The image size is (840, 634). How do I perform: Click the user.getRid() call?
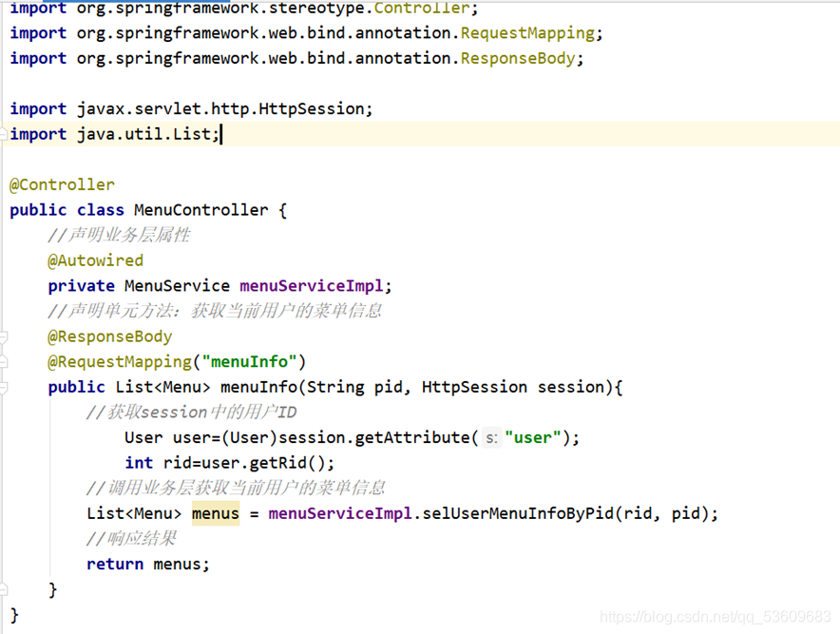[268, 463]
